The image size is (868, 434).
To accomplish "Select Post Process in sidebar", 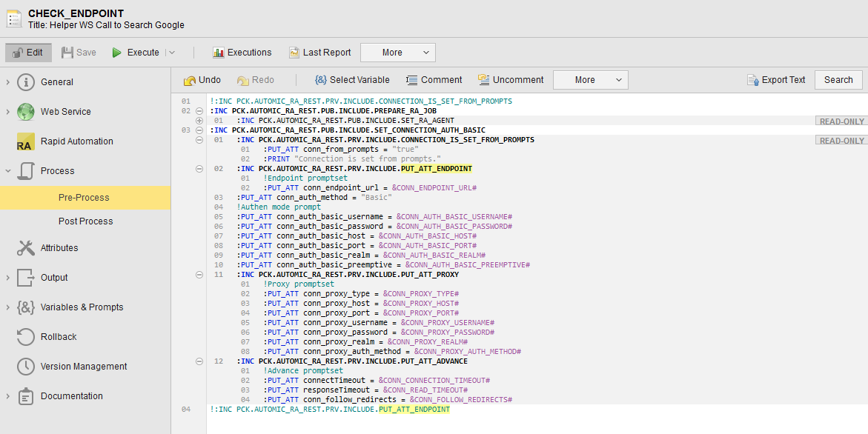I will pos(85,221).
